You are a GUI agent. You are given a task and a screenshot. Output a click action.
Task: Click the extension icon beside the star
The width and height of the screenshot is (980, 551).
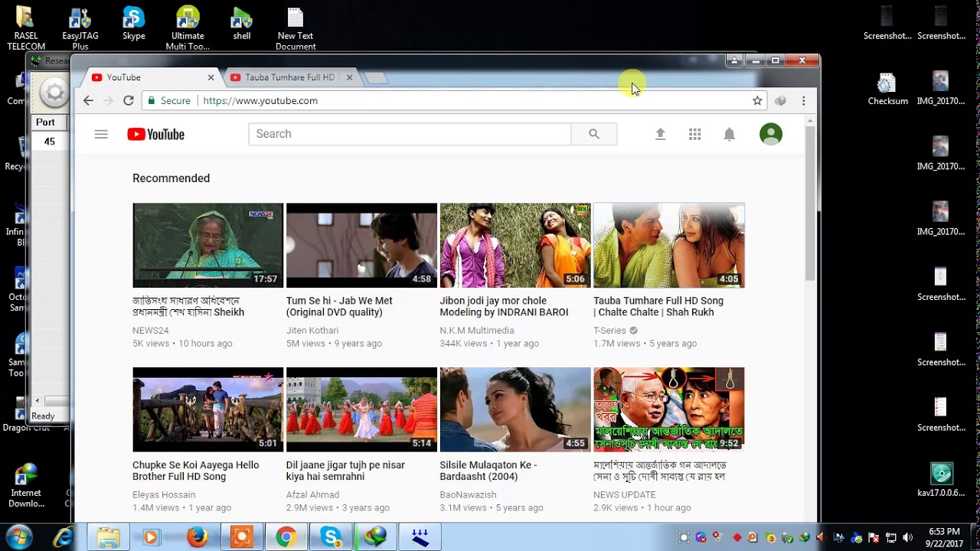click(x=780, y=100)
